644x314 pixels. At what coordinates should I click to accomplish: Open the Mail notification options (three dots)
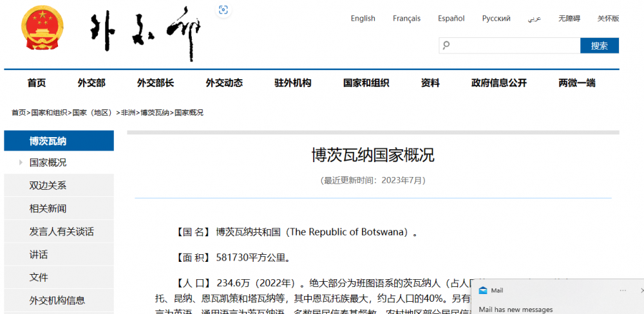(622, 290)
